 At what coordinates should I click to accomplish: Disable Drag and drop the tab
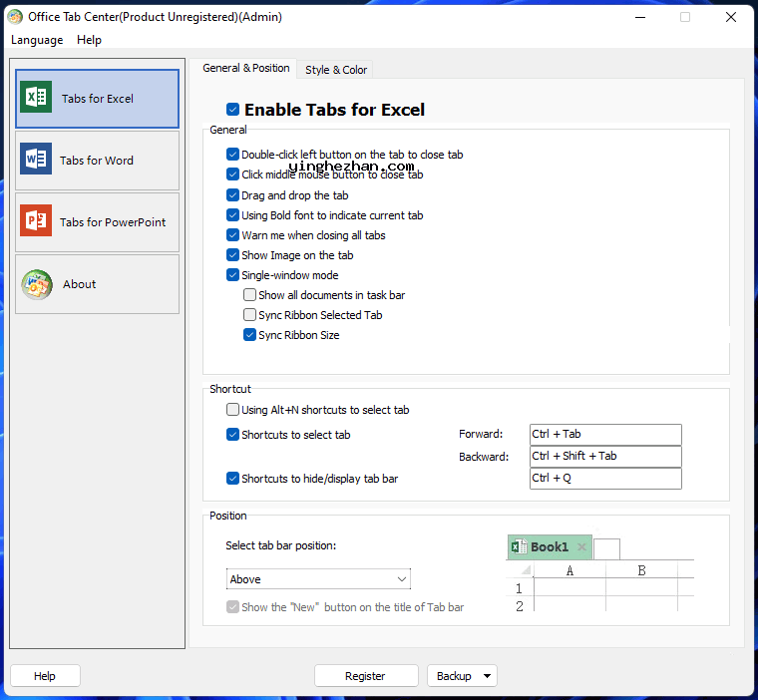tap(232, 194)
